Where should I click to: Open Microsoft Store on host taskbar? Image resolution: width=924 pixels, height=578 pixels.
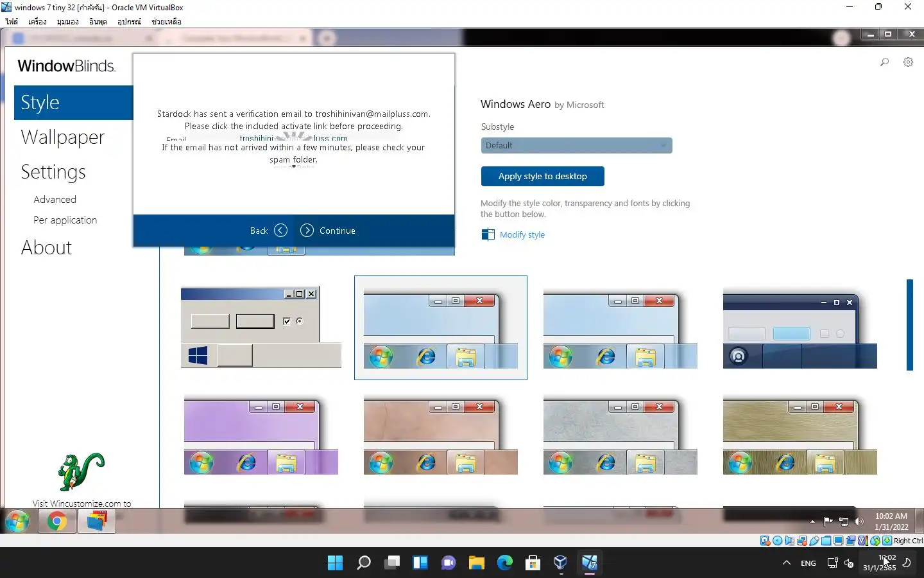[533, 563]
